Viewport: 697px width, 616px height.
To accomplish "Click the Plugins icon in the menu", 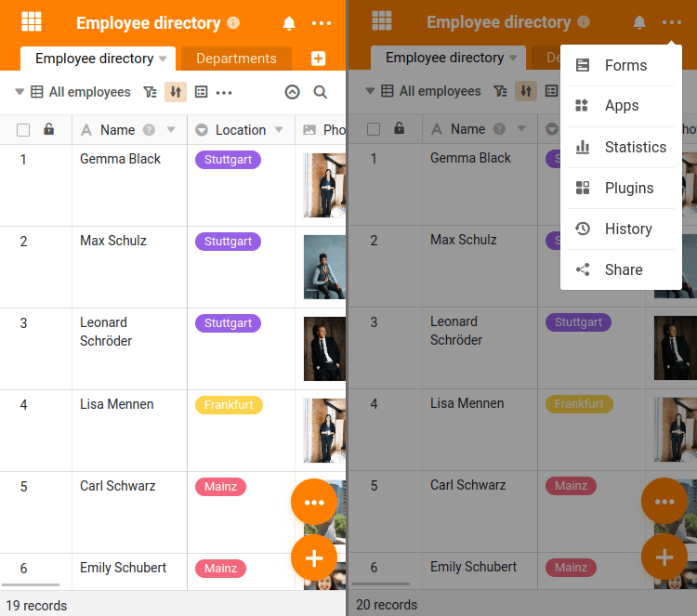I will [583, 188].
